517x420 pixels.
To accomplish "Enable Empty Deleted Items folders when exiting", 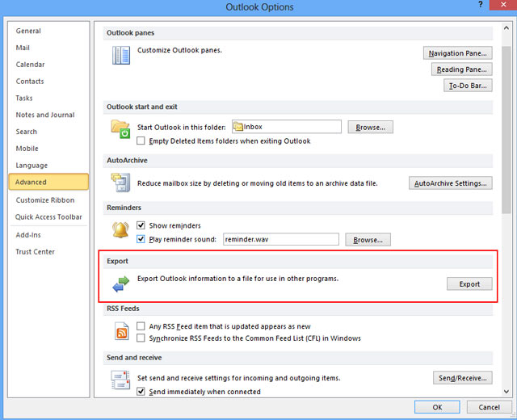I will point(141,141).
